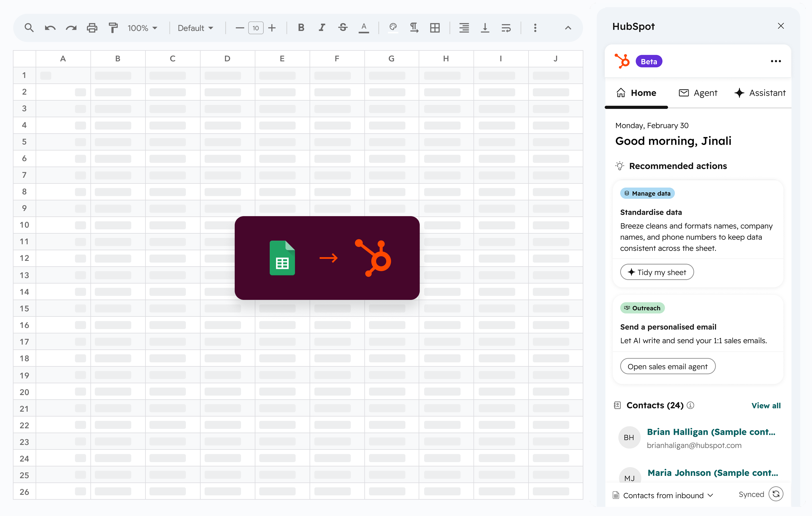Click the font size field showing 10
Image resolution: width=812 pixels, height=516 pixels.
[256, 28]
